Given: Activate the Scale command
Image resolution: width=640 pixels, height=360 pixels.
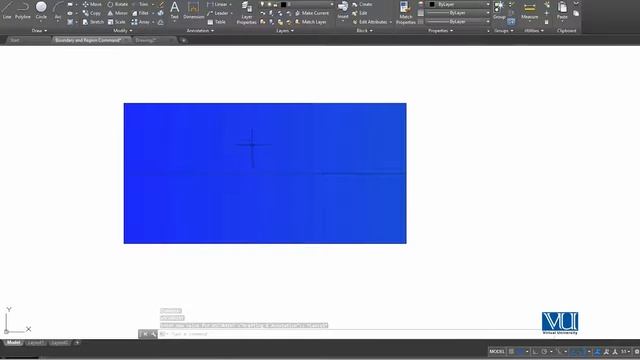Looking at the screenshot, I should coord(116,22).
